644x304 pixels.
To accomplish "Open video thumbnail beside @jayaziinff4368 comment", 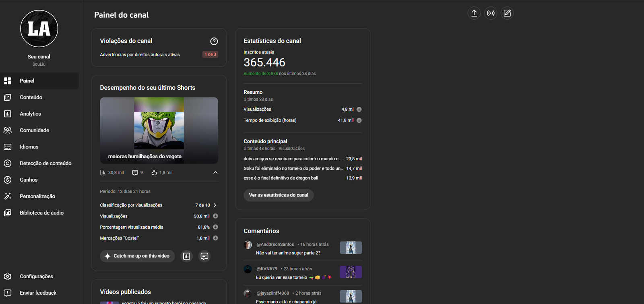I will pyautogui.click(x=351, y=296).
